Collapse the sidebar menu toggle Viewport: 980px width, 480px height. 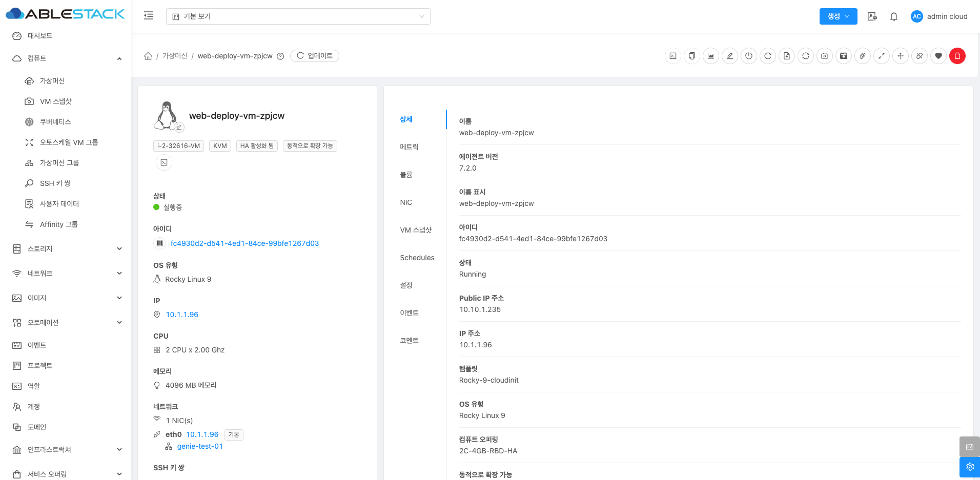point(149,16)
